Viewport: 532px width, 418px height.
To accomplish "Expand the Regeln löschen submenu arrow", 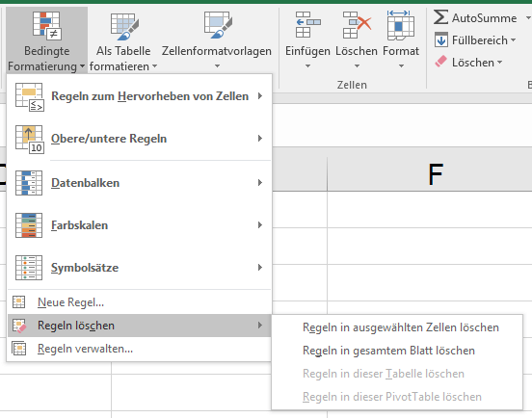I will (260, 326).
